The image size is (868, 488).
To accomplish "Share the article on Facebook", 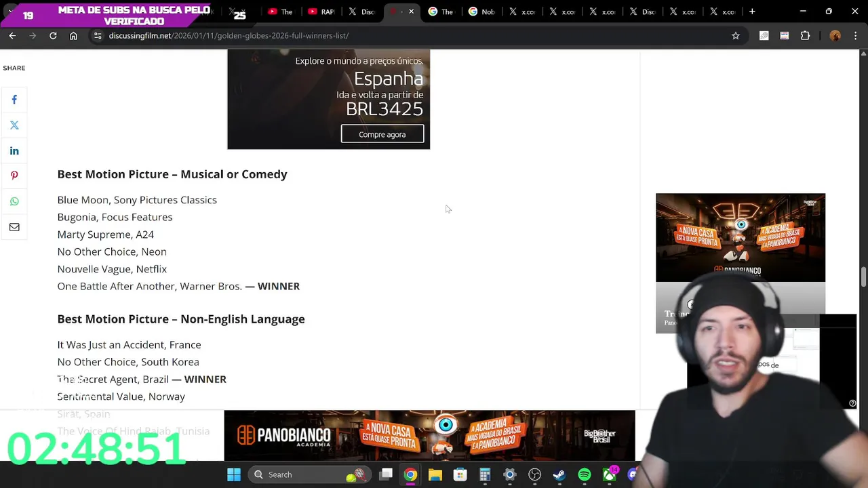I will pos(14,100).
